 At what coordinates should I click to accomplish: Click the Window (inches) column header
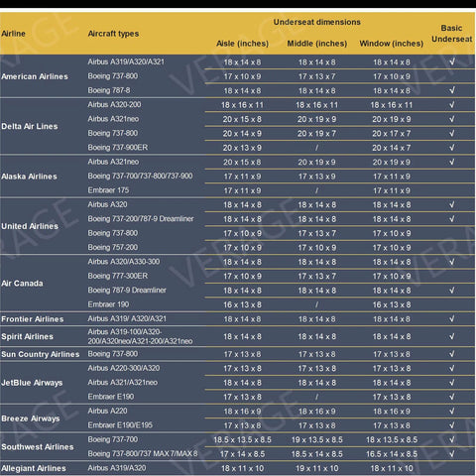(x=392, y=44)
